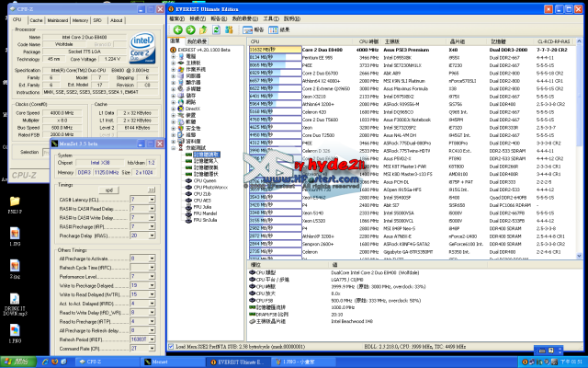Click the spd button in MemSet
Screen dimensions: 588x368
point(108,190)
